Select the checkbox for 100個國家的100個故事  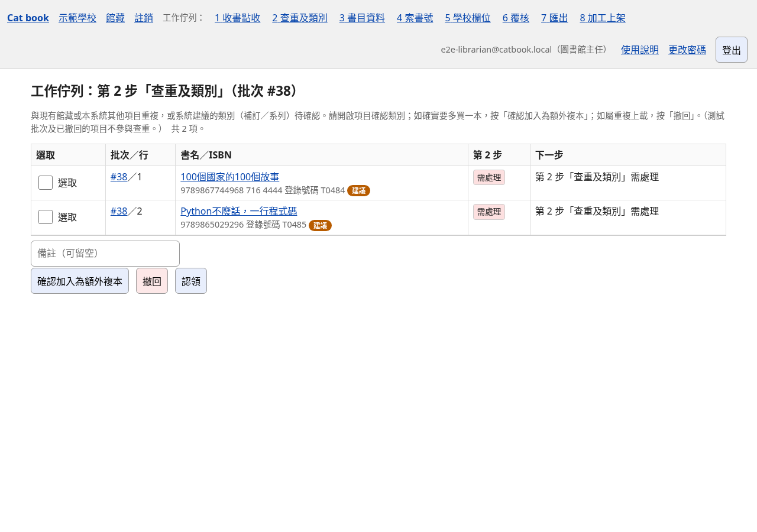point(46,183)
